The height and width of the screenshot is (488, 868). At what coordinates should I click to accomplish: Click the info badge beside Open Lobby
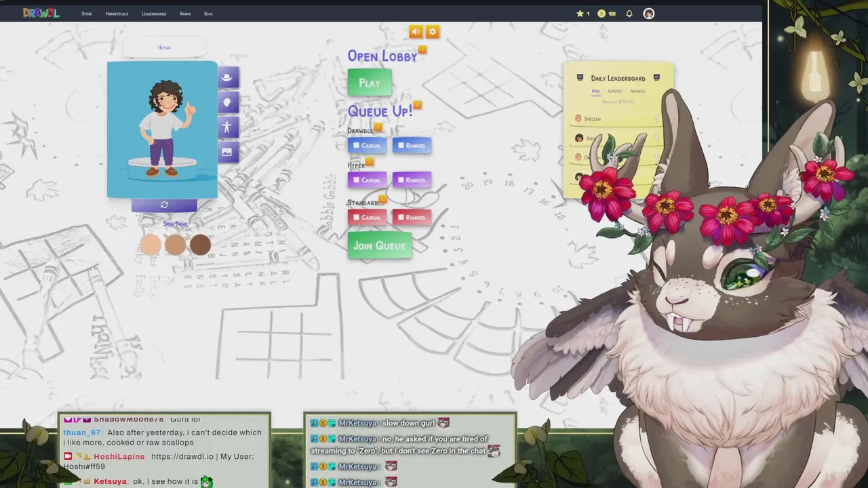point(422,49)
